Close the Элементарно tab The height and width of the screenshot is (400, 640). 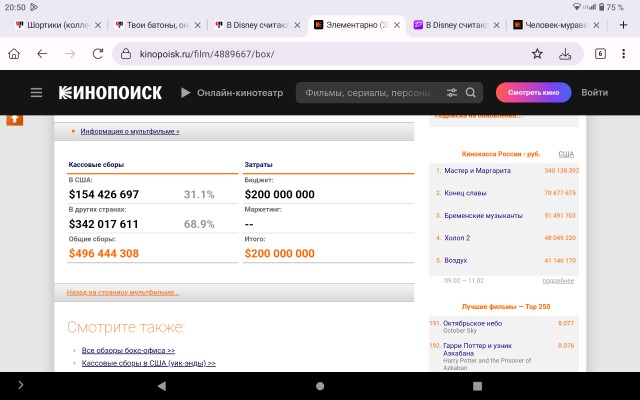point(397,25)
